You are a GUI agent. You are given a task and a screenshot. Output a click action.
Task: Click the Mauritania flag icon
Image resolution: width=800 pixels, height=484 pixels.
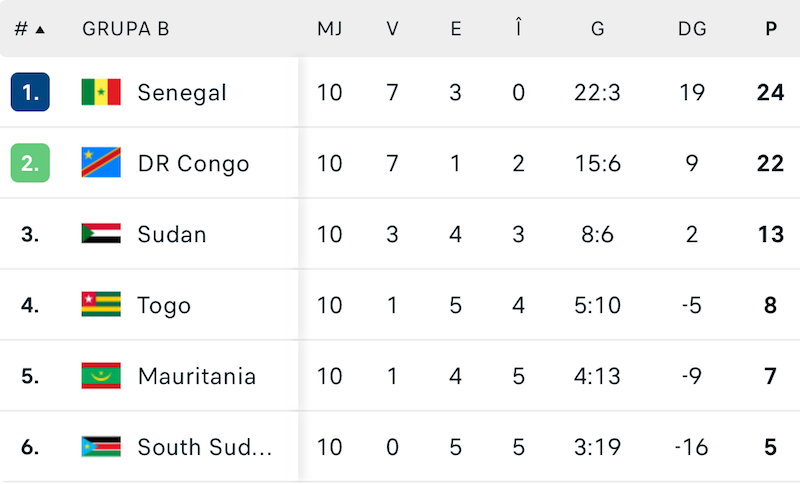tap(101, 376)
